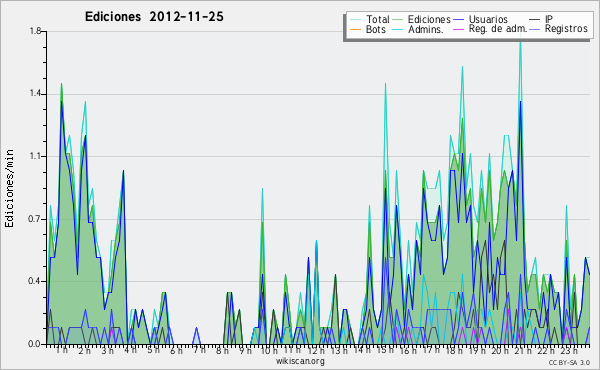
Task: Click the light teal Total legend line
Action: point(355,20)
